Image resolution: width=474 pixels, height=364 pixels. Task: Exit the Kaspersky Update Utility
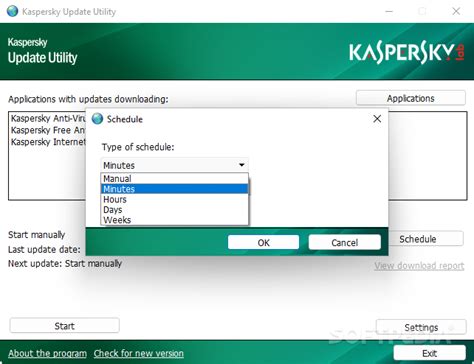click(x=429, y=353)
